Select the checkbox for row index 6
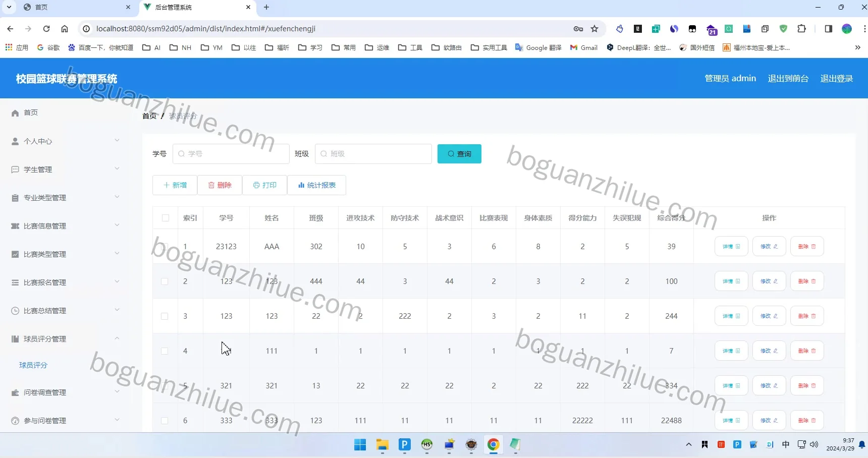 tap(165, 421)
